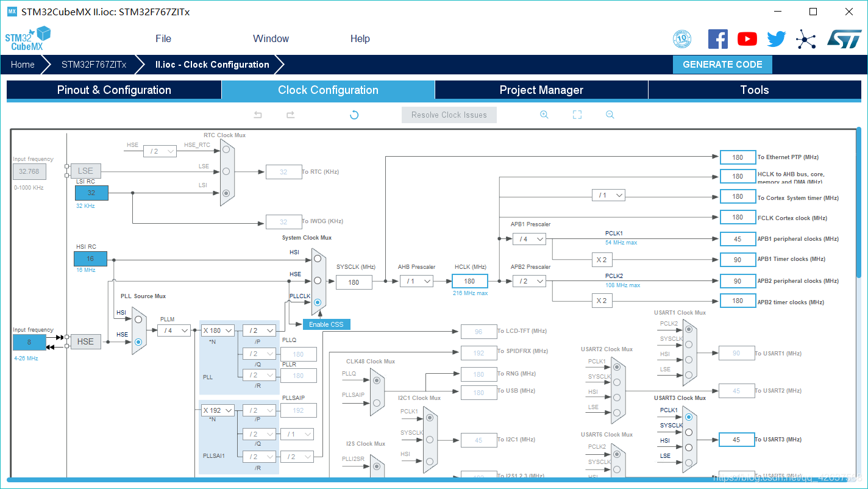Viewport: 868px width, 489px height.
Task: Select LSE in USART3 Clock Mux
Action: (x=689, y=462)
